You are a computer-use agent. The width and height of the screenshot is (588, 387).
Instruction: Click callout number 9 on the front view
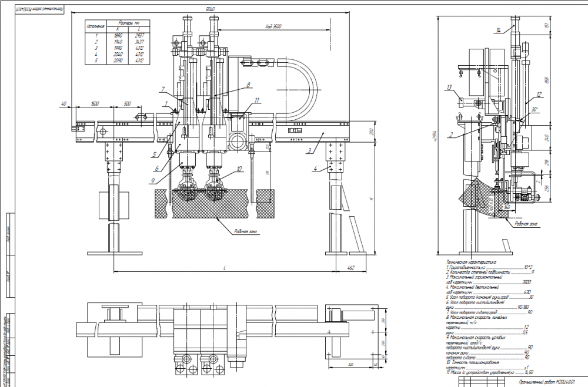coord(153,180)
